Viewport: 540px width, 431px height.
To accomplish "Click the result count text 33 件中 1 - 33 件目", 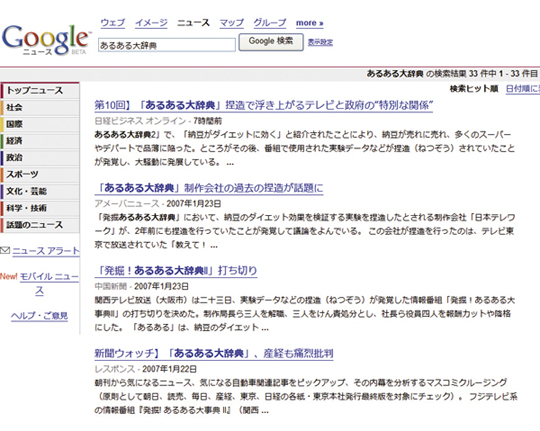I will tap(503, 74).
